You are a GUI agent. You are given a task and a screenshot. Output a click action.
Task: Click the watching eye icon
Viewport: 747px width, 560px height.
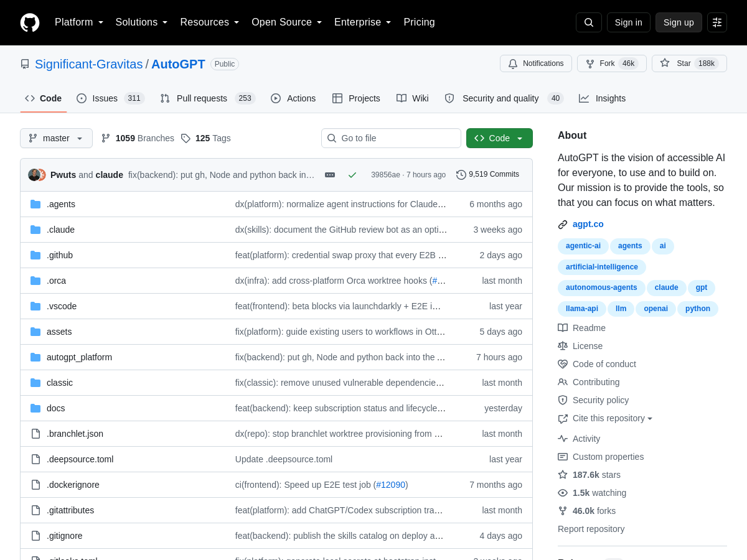point(563,493)
